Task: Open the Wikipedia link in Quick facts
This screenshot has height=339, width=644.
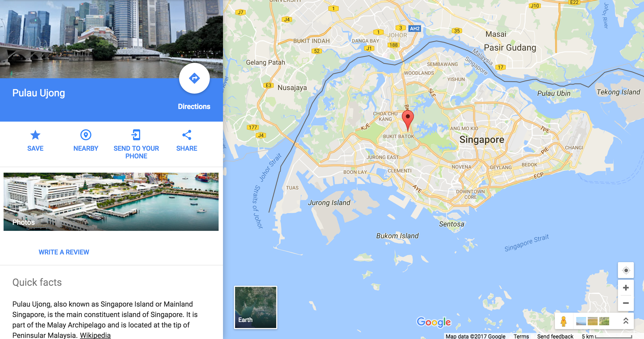Action: 95,335
